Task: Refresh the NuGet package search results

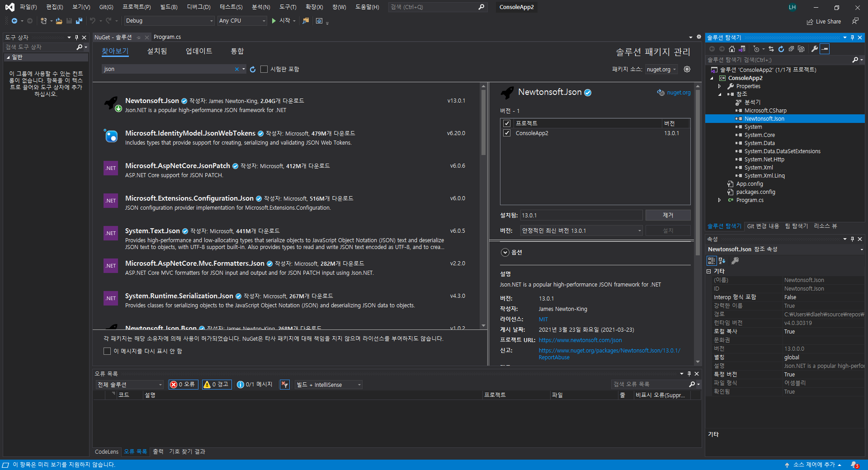Action: tap(253, 69)
